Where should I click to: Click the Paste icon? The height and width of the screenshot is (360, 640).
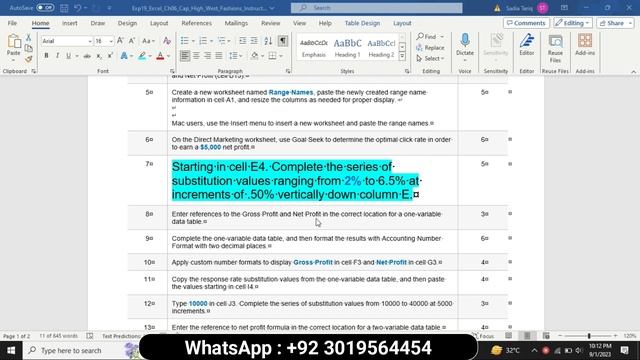point(13,42)
